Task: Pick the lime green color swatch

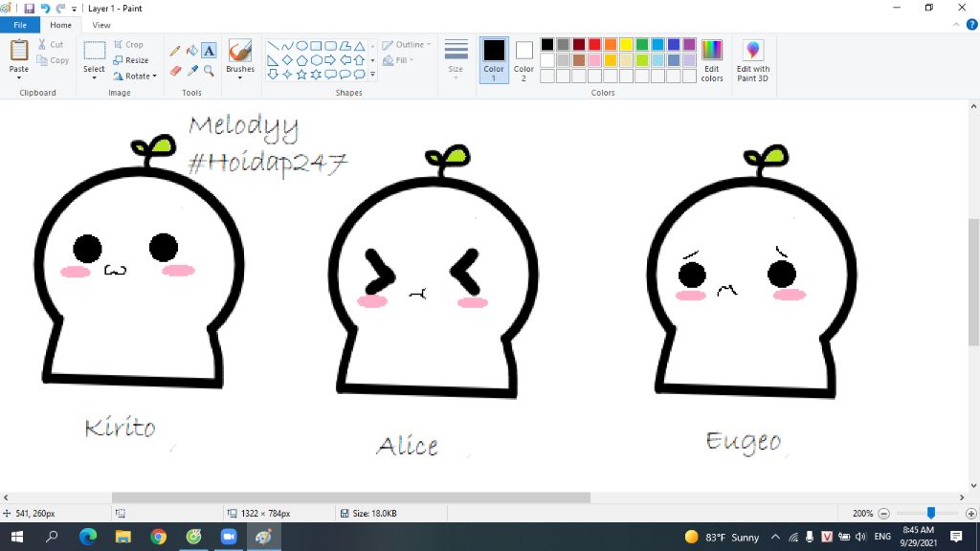Action: pos(642,60)
